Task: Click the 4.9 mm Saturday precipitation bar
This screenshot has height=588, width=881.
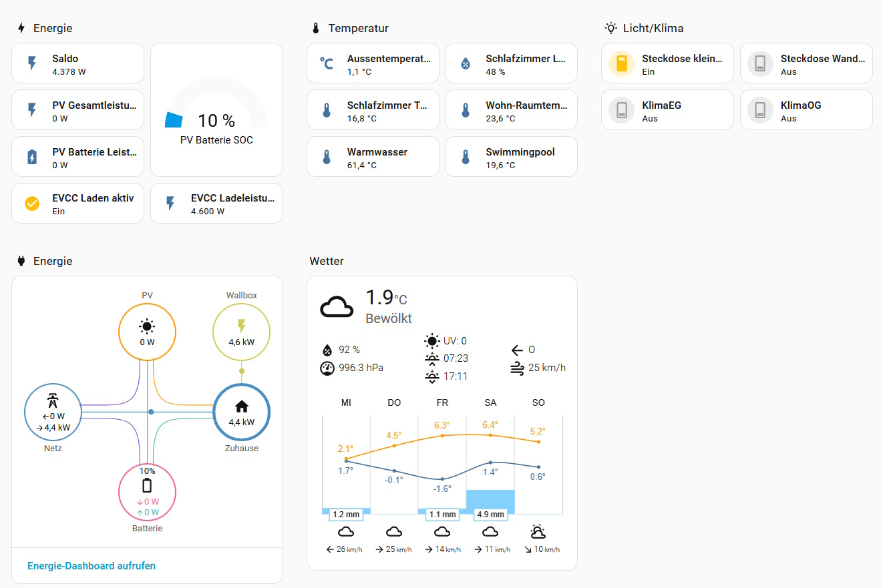Action: 490,501
